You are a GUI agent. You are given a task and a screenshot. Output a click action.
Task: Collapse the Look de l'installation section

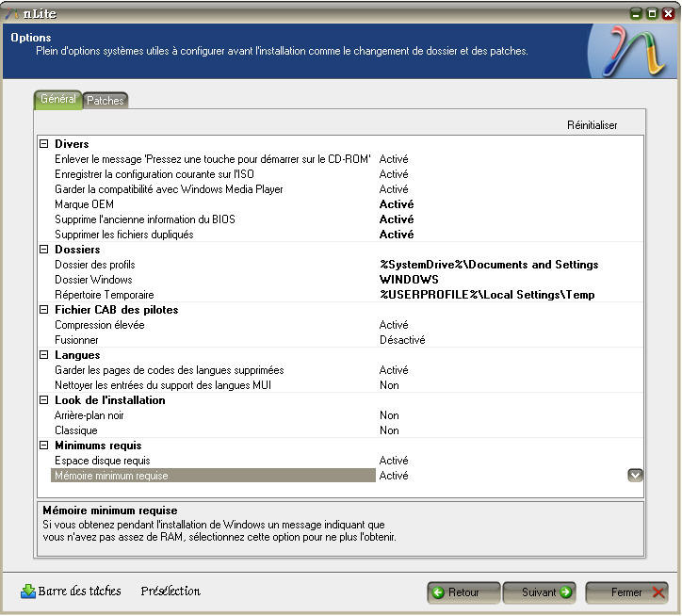(44, 400)
